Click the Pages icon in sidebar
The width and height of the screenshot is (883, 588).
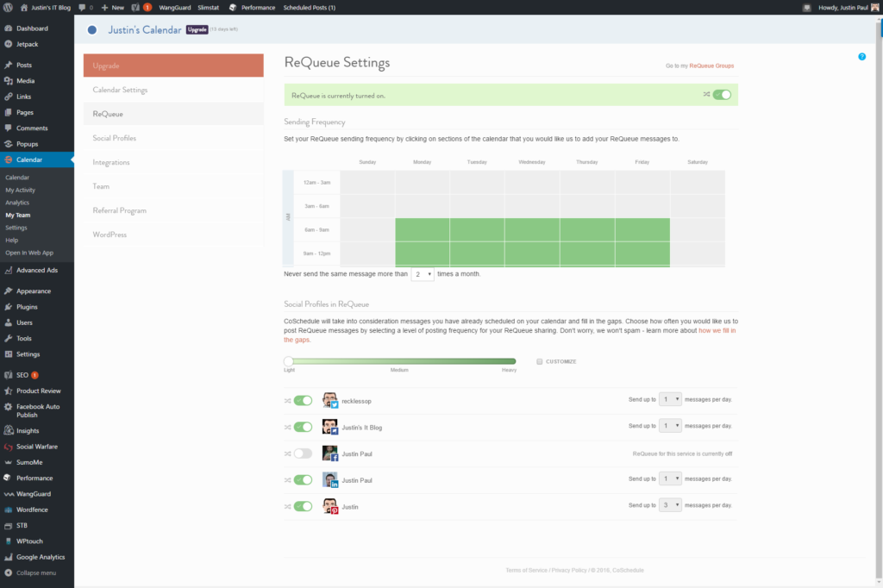[9, 112]
